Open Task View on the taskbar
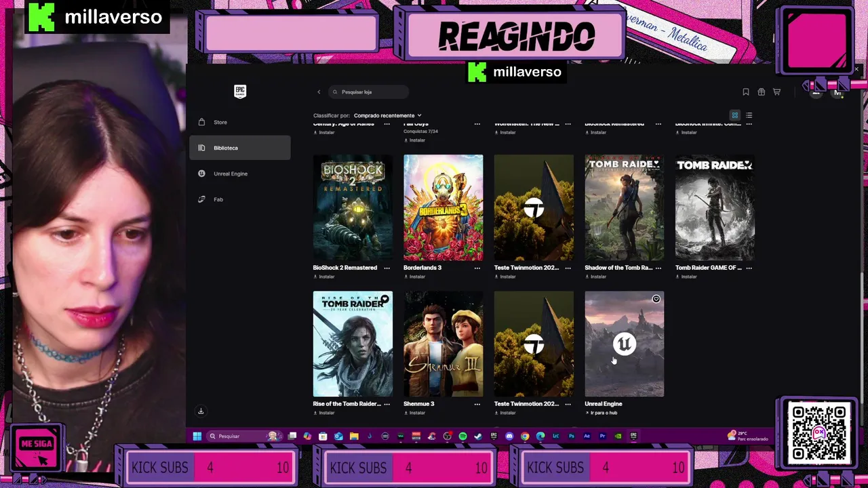 pos(292,436)
